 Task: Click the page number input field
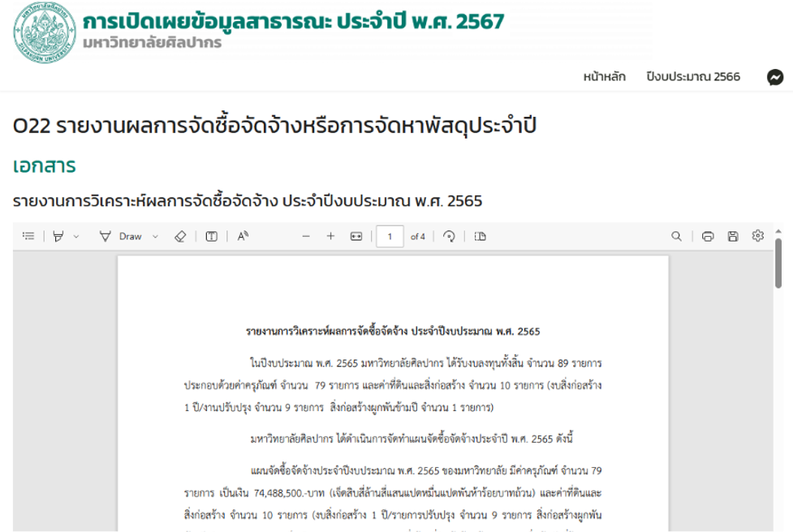coord(390,237)
